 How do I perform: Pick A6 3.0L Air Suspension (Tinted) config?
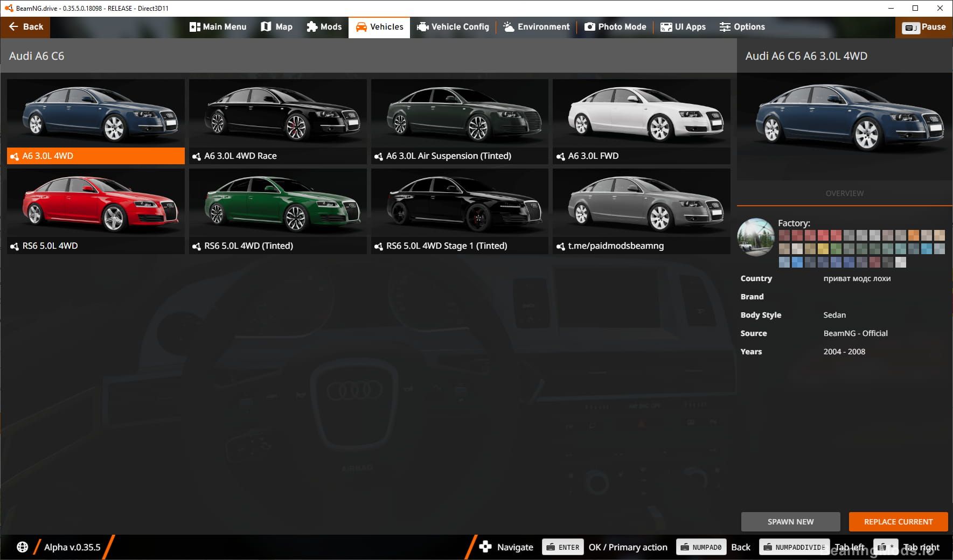[460, 122]
